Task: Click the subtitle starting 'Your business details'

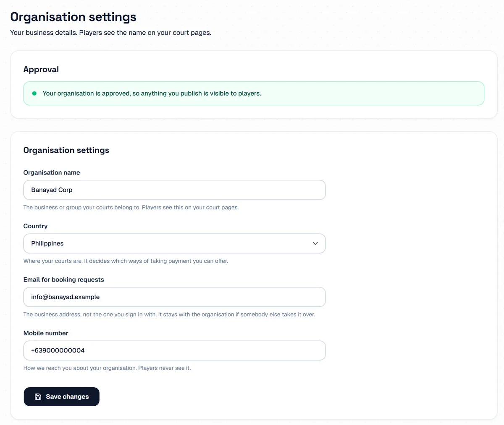Action: [x=110, y=32]
